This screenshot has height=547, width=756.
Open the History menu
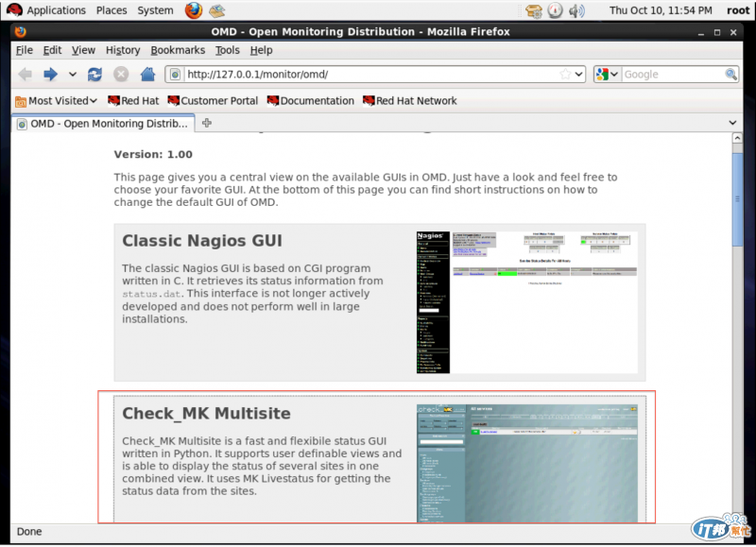click(123, 50)
